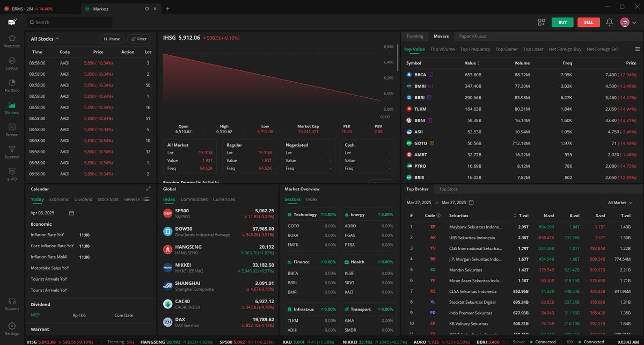This screenshot has height=345, width=644.
Task: Click the NISP dividend entry
Action: pyautogui.click(x=35, y=315)
